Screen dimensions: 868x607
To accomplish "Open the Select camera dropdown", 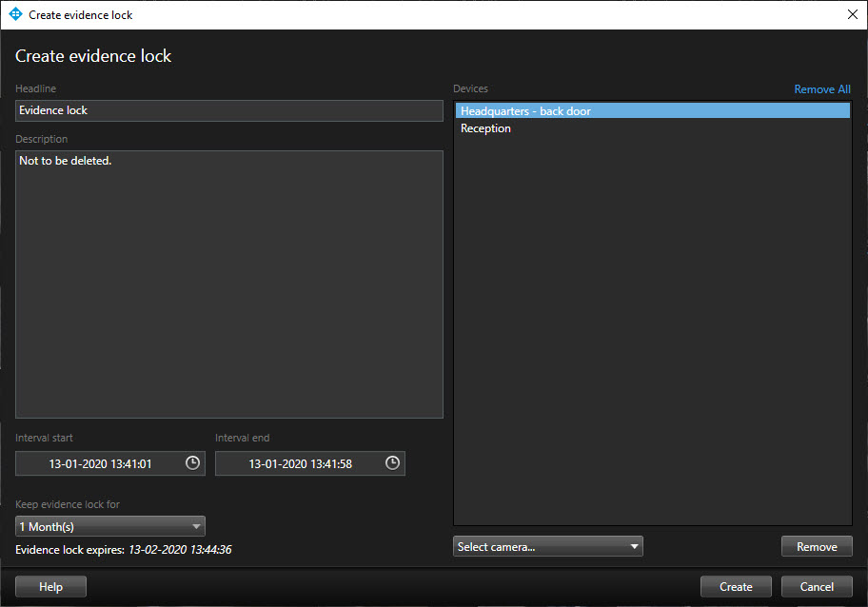I will (x=548, y=546).
